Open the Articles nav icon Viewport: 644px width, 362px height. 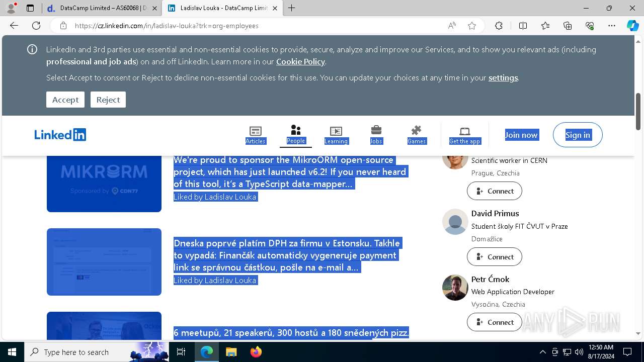point(255,135)
